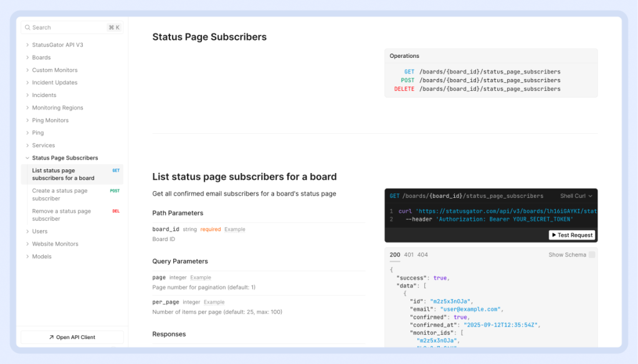Enable the Show Schema checkbox

click(592, 254)
